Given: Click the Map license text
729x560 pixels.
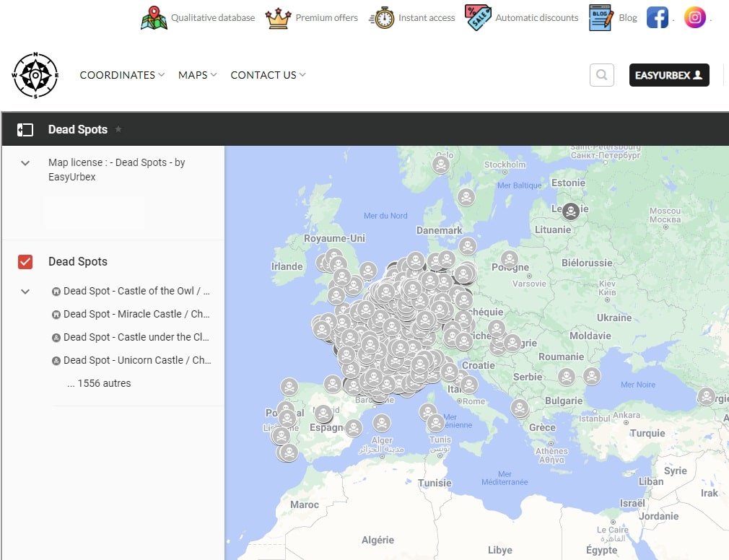Looking at the screenshot, I should tap(117, 170).
